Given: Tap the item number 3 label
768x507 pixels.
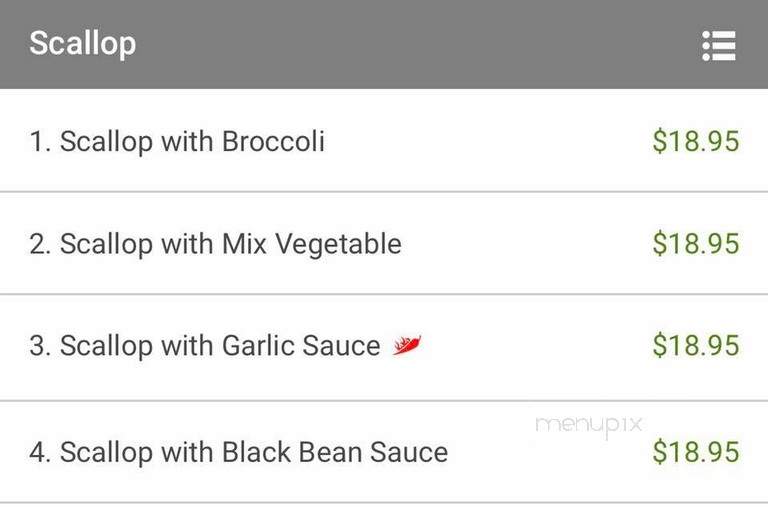Looking at the screenshot, I should [x=40, y=346].
